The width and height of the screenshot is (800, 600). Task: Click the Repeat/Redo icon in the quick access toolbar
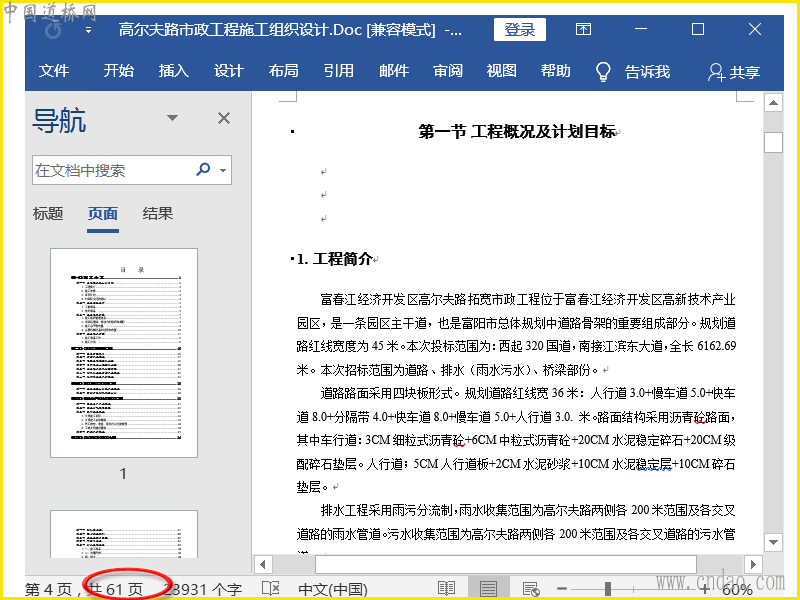tap(53, 31)
